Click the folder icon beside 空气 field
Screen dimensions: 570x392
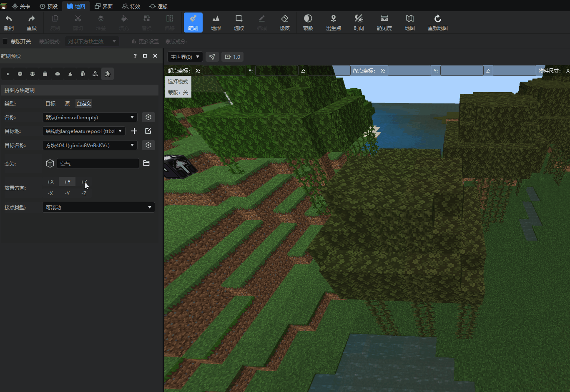tap(146, 163)
